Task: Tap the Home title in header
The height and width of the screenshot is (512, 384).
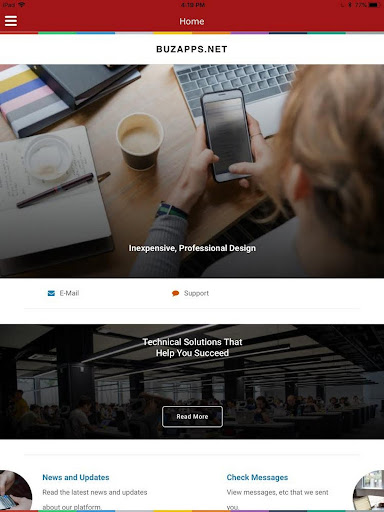Action: (x=192, y=21)
